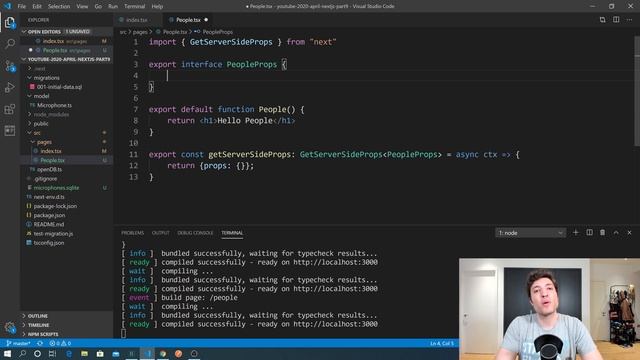The image size is (640, 360).
Task: Open the File menu
Action: click(22, 6)
